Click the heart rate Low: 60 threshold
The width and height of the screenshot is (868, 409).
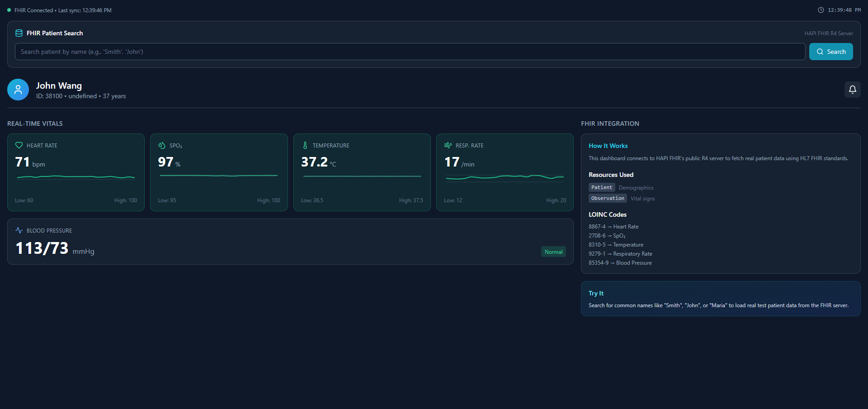(24, 200)
